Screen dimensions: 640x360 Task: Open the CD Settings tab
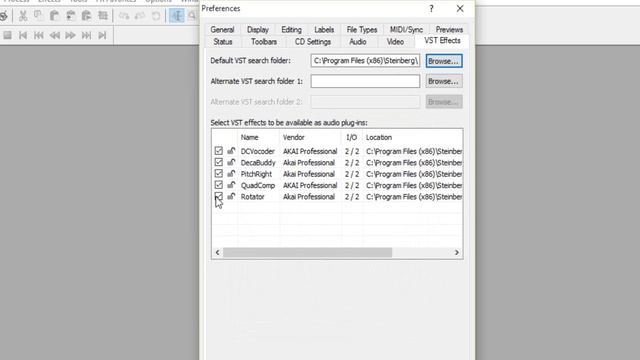click(313, 42)
